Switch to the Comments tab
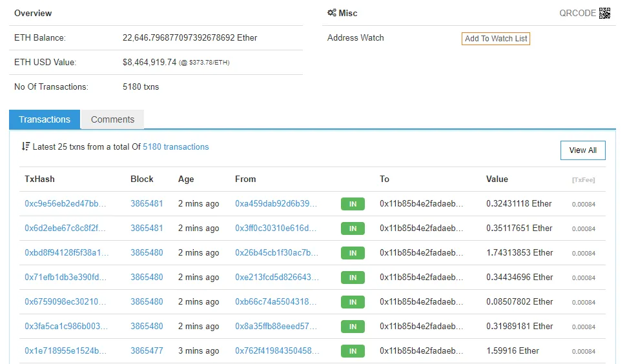627x364 pixels. coord(112,119)
